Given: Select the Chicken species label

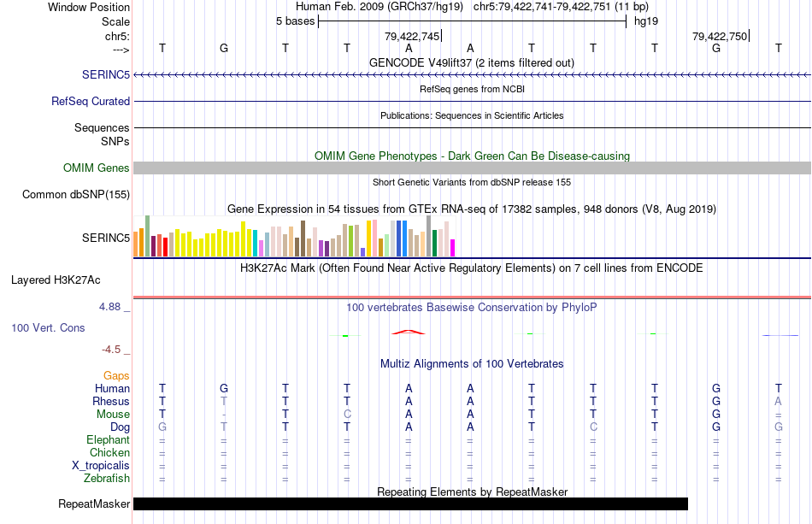Looking at the screenshot, I should tap(109, 452).
